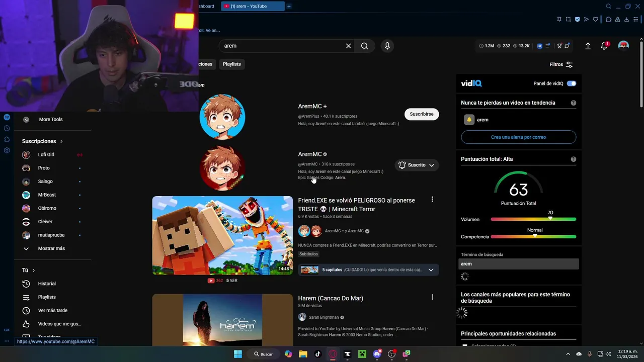Clear the search box with the X
Screen dimensions: 644x362
coord(348,46)
